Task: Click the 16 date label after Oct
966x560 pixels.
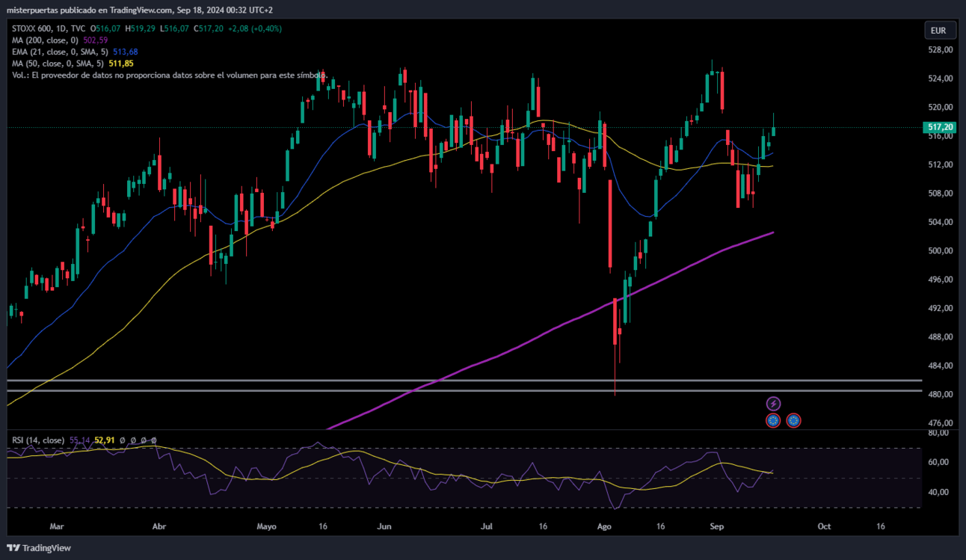Action: coord(881,526)
